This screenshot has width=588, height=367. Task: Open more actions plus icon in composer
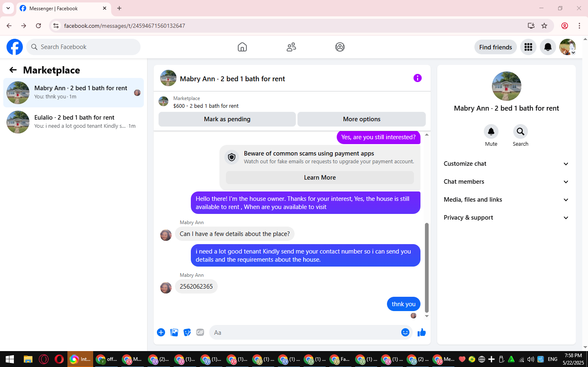pyautogui.click(x=161, y=332)
